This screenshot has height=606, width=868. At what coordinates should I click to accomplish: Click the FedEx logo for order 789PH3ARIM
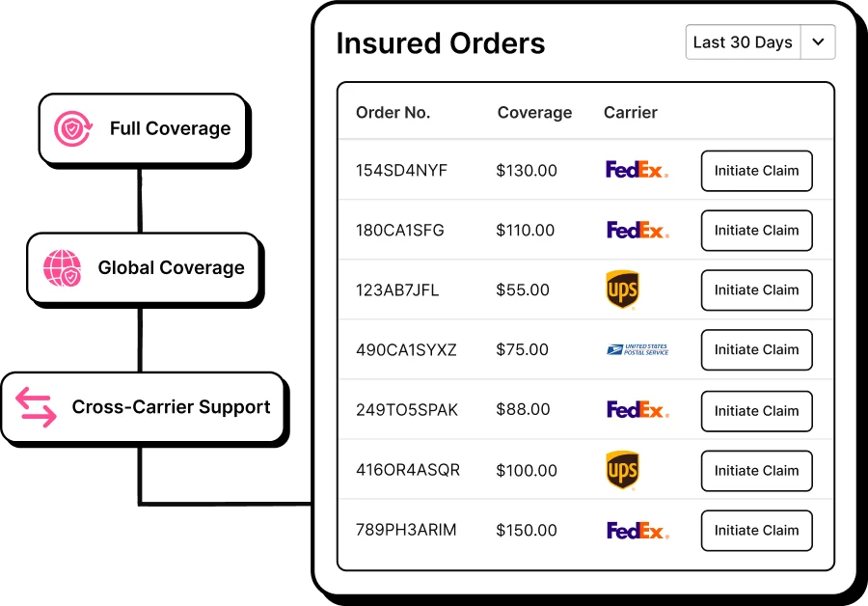637,530
